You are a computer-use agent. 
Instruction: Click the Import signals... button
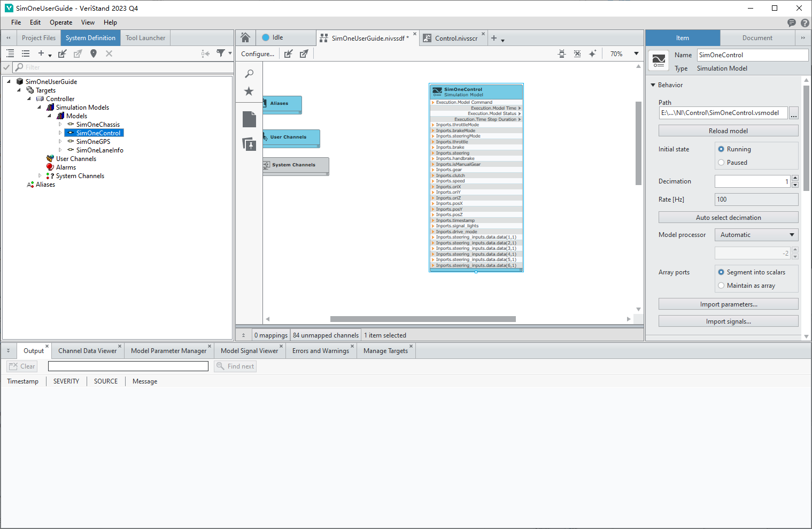click(x=728, y=321)
